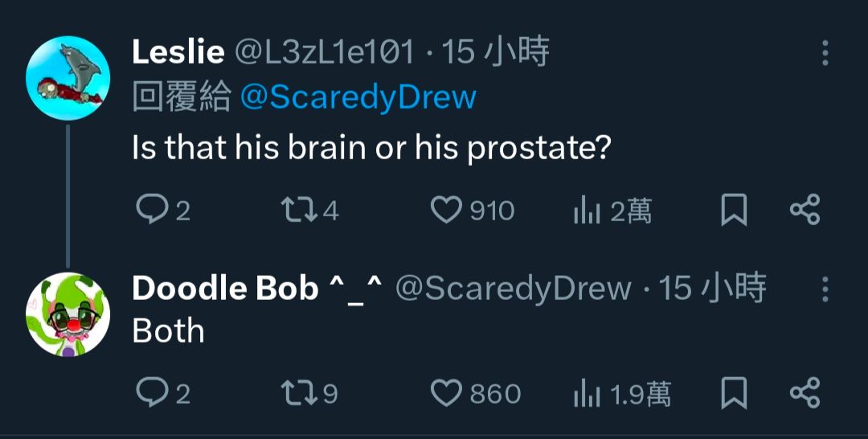Bookmark Doodle Bob's "Both" tweet
The width and height of the screenshot is (868, 439).
(x=733, y=393)
